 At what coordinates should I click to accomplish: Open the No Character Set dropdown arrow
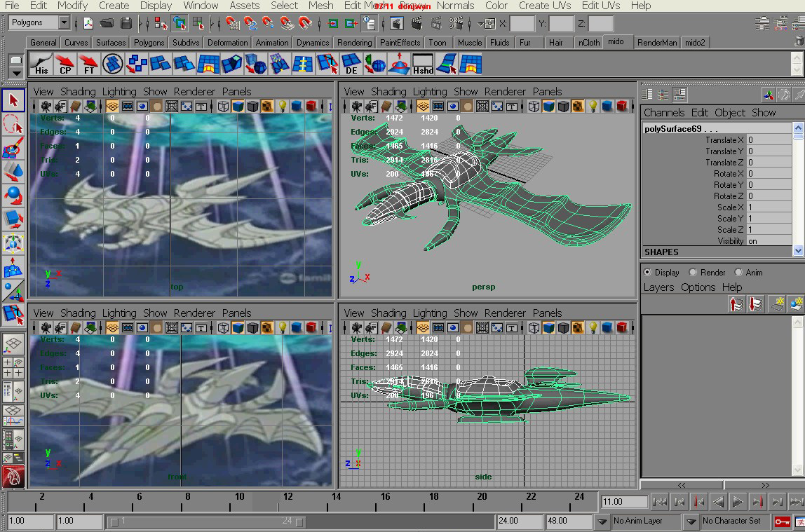[691, 521]
